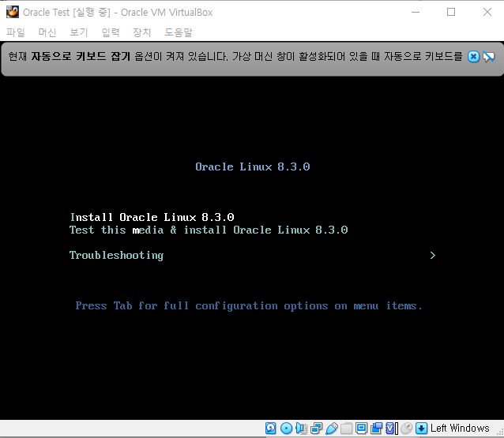Close the Oracle Test VM window
The image size is (504, 438).
click(x=487, y=12)
